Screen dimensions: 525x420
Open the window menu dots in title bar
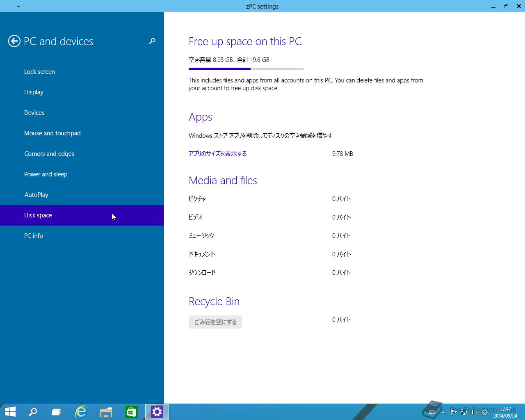tap(18, 6)
